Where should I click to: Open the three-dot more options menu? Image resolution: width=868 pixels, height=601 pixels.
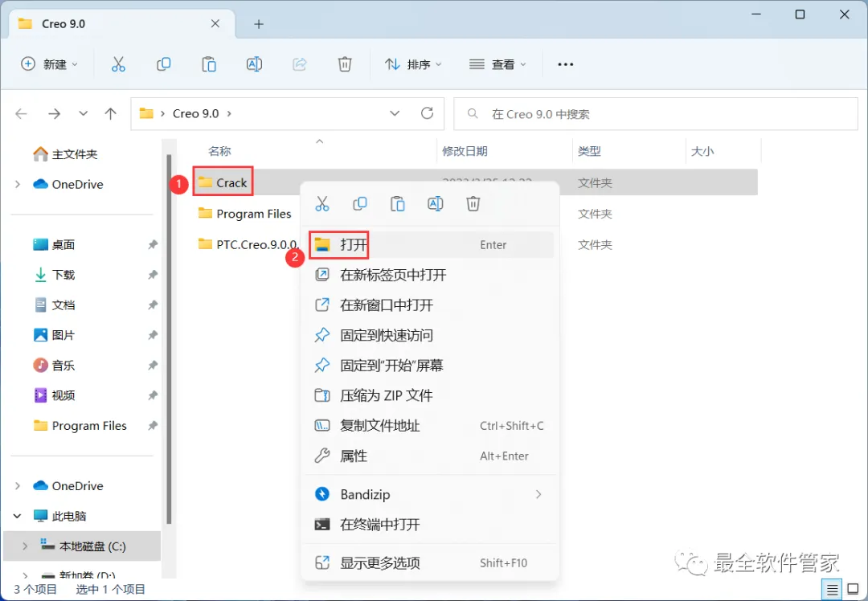565,64
